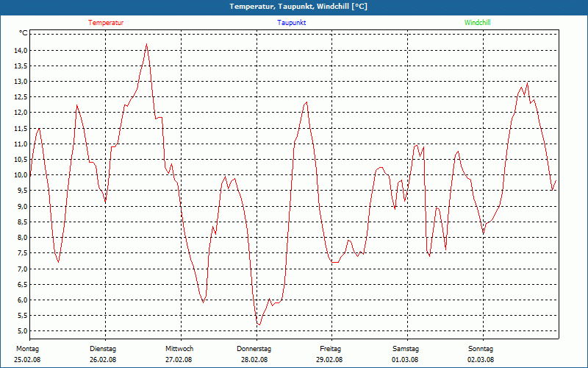The height and width of the screenshot is (368, 588).
Task: Click the 13,5 y-axis value
Action: click(x=21, y=66)
